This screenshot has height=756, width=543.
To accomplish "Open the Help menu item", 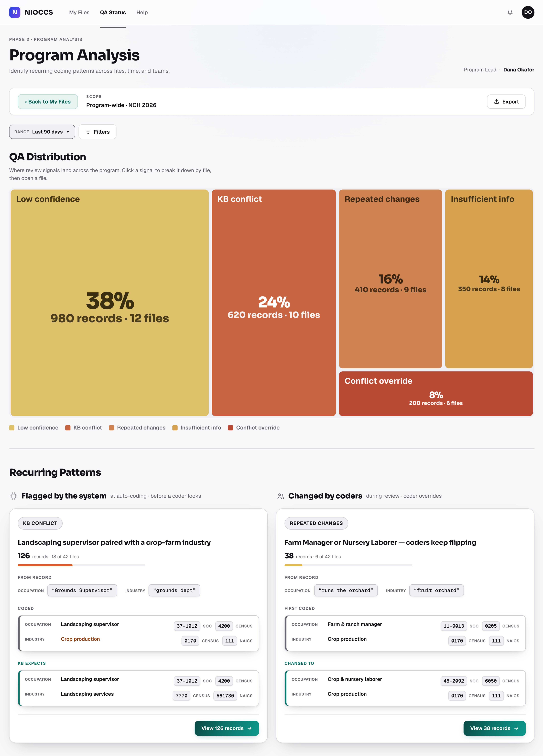I will [x=142, y=12].
